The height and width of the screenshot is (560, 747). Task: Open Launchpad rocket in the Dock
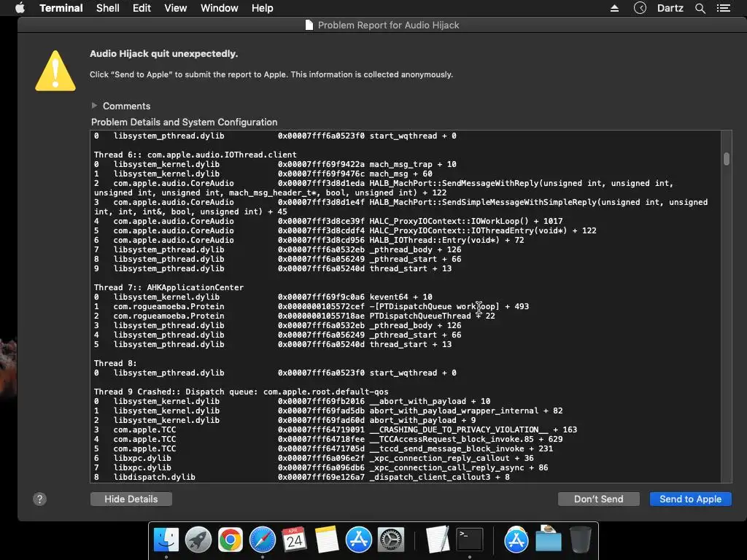[198, 540]
